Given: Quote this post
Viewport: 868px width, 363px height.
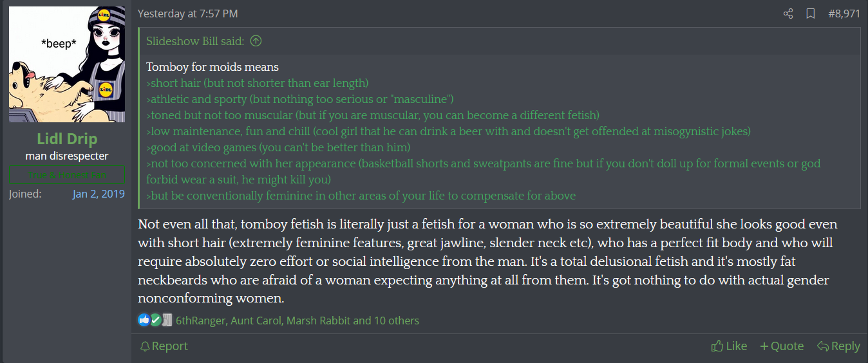Looking at the screenshot, I should [782, 346].
